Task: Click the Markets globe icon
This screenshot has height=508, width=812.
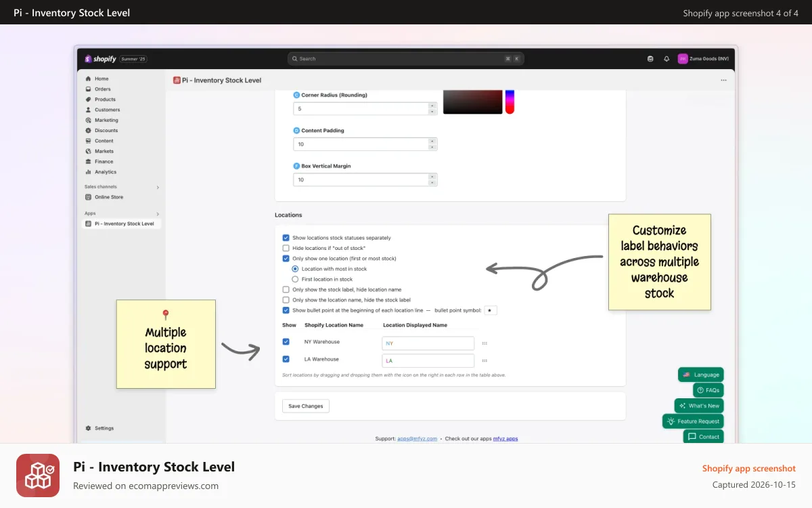Action: pos(89,151)
